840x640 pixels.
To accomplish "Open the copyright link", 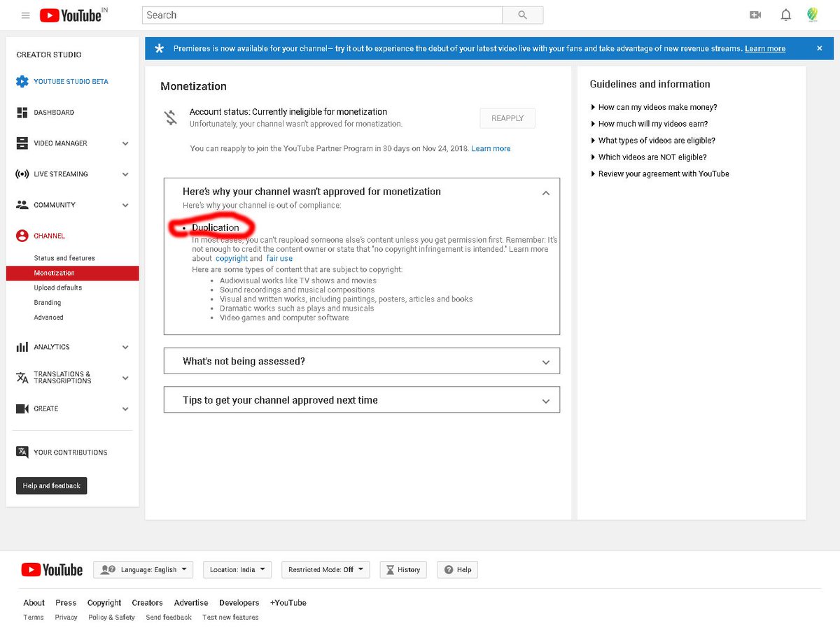I will pos(232,258).
